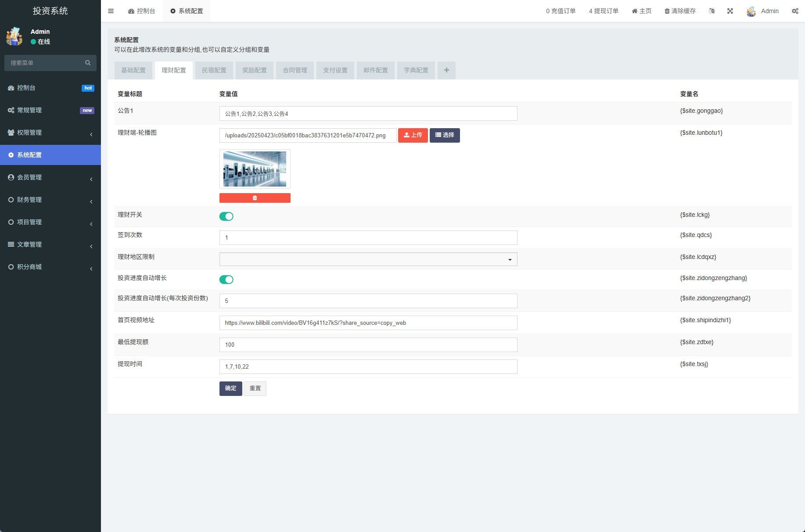Image resolution: width=805 pixels, height=532 pixels.
Task: Switch to the 支付设置 tab
Action: [335, 70]
